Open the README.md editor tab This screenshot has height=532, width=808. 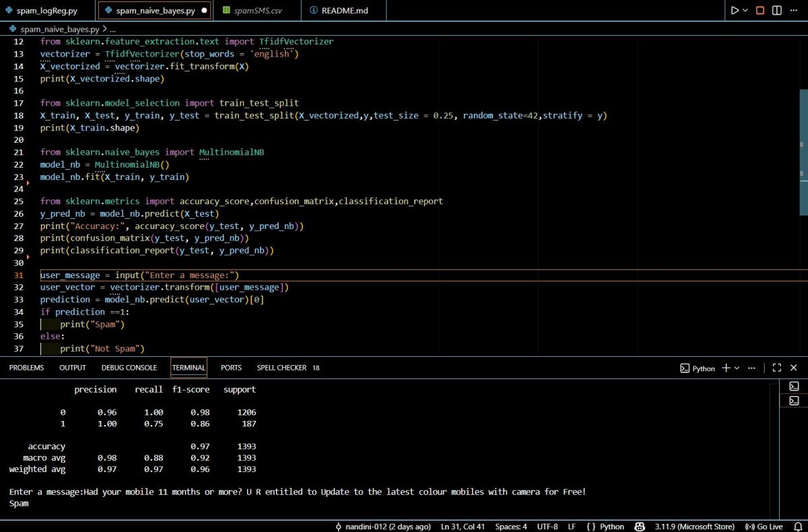coord(339,11)
